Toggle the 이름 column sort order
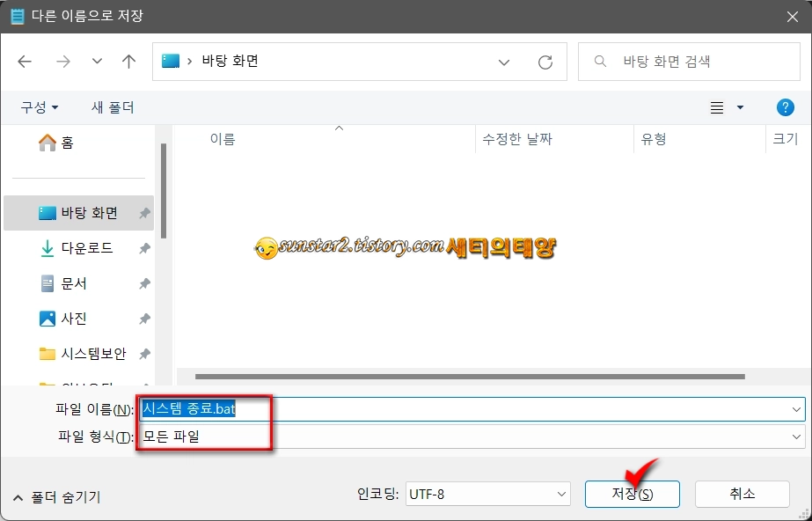The width and height of the screenshot is (812, 521). [x=223, y=138]
